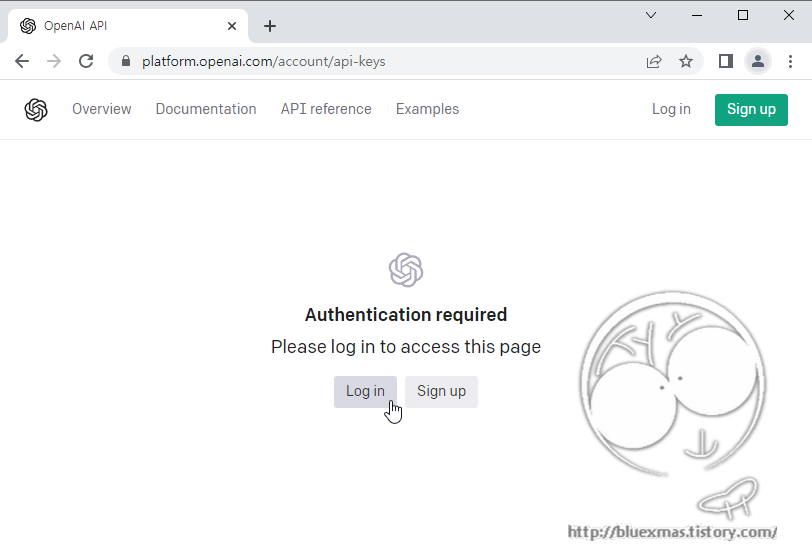Screen dimensions: 812x558
Task: Open the Examples nav item
Action: (x=427, y=109)
